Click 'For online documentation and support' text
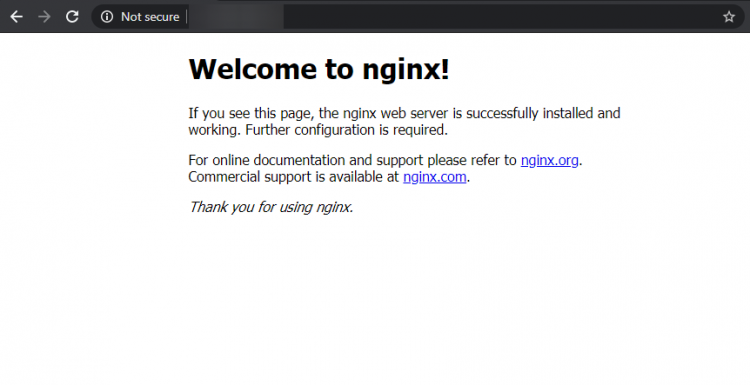Image resolution: width=750 pixels, height=385 pixels. tap(306, 160)
